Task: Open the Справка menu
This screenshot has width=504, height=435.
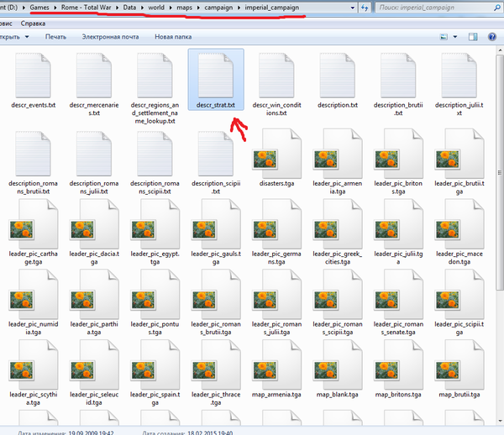Action: point(33,24)
